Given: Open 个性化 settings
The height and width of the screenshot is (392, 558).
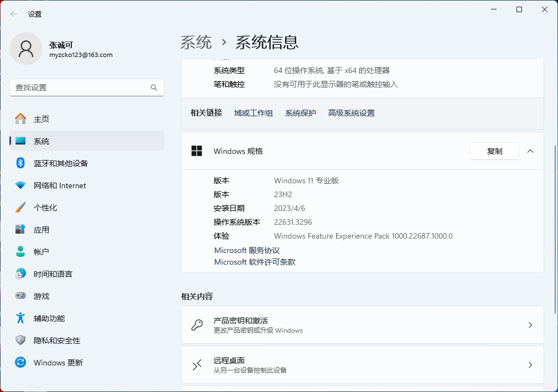Looking at the screenshot, I should pos(87,208).
